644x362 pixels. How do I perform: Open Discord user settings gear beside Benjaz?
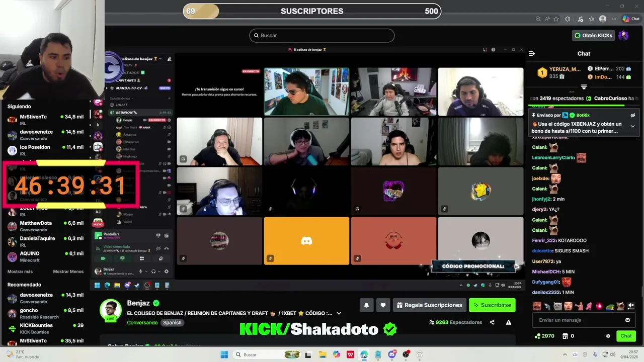pos(167,271)
